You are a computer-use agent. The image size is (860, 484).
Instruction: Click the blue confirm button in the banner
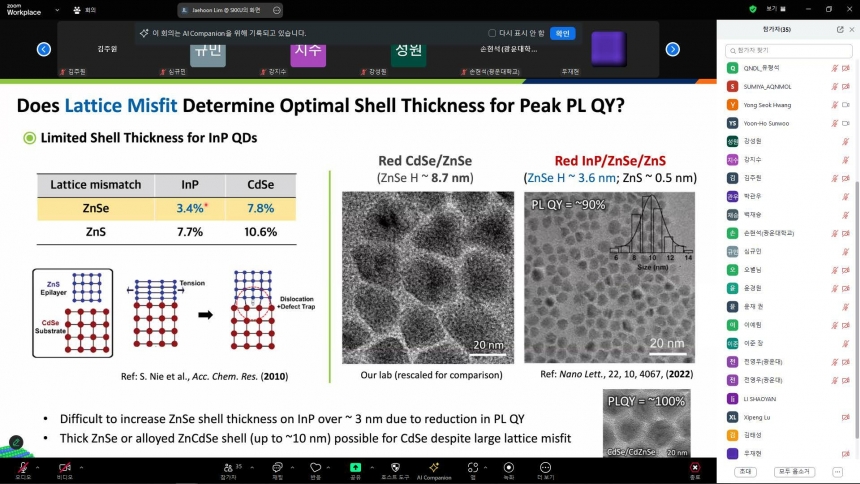click(562, 33)
